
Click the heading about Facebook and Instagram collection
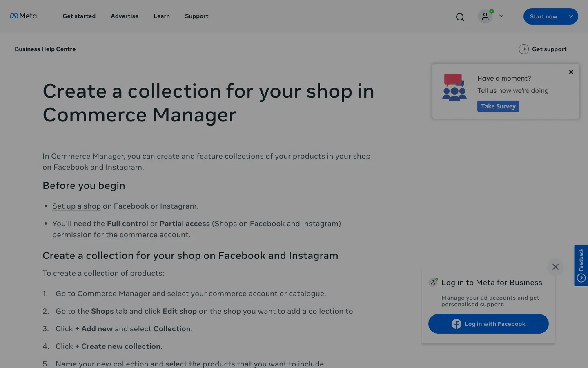tap(190, 256)
